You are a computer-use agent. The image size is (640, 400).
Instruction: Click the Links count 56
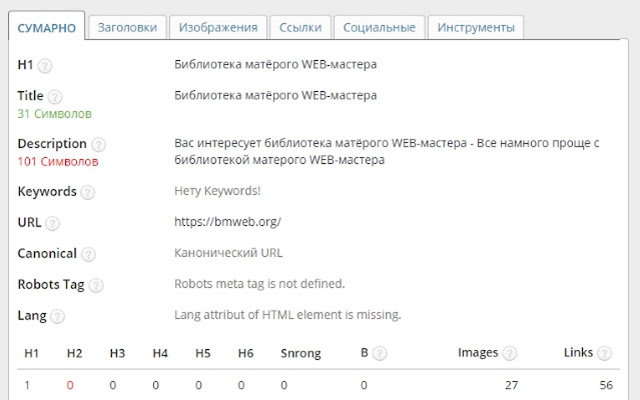tap(605, 384)
